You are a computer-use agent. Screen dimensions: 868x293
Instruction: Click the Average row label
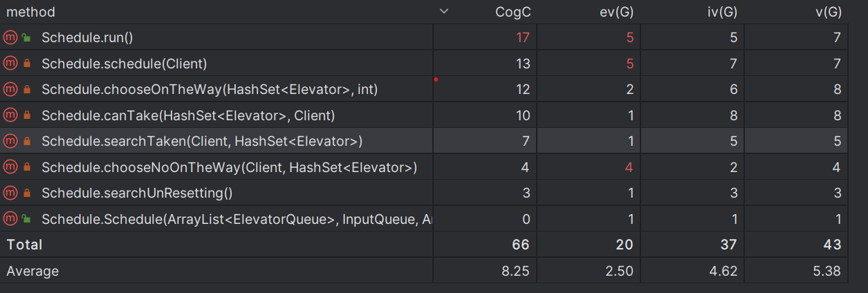pos(33,271)
